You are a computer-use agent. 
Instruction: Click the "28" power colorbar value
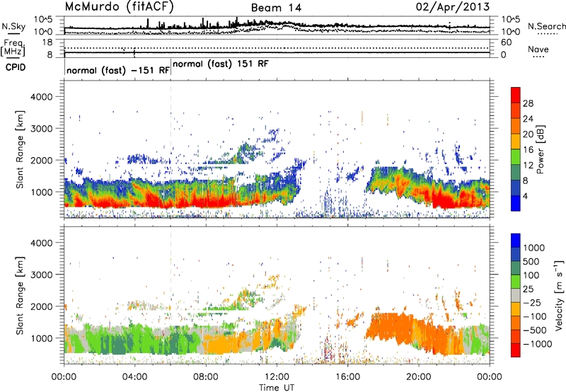click(528, 103)
